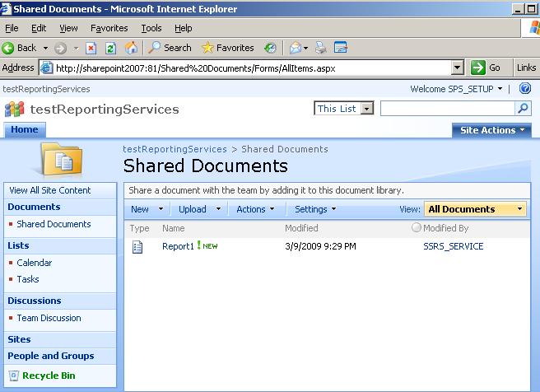Image resolution: width=540 pixels, height=392 pixels.
Task: Go to browser Home icon
Action: pos(131,48)
